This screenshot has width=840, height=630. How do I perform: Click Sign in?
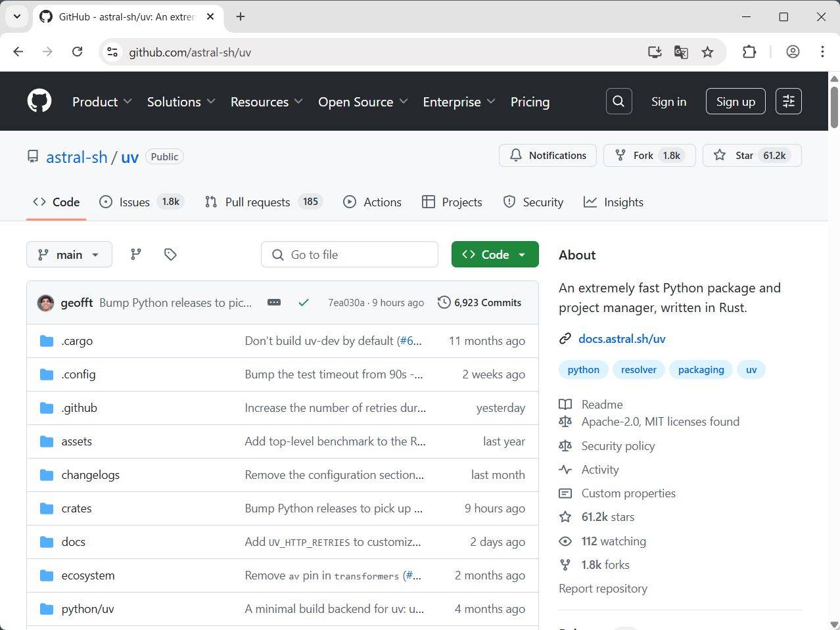point(668,101)
